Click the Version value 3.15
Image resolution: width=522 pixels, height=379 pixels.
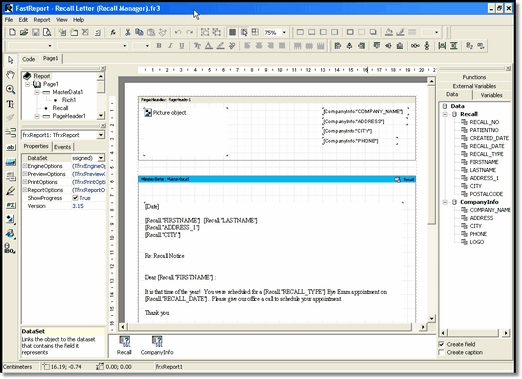pyautogui.click(x=78, y=206)
